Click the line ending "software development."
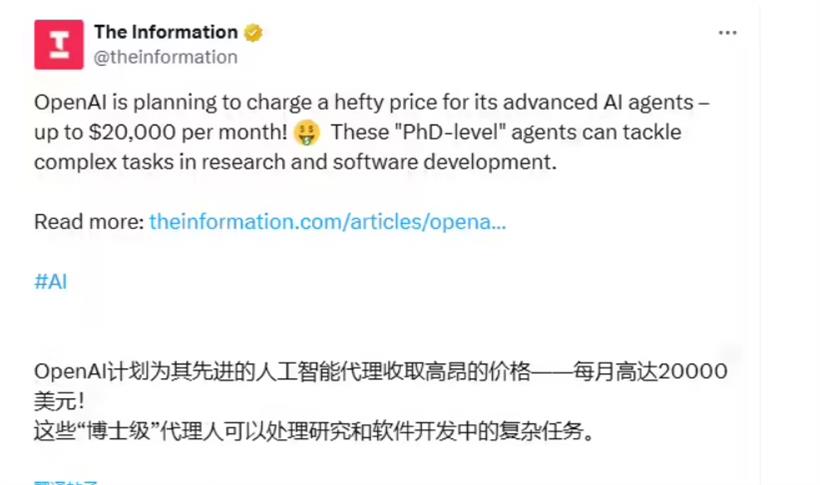 click(x=295, y=162)
